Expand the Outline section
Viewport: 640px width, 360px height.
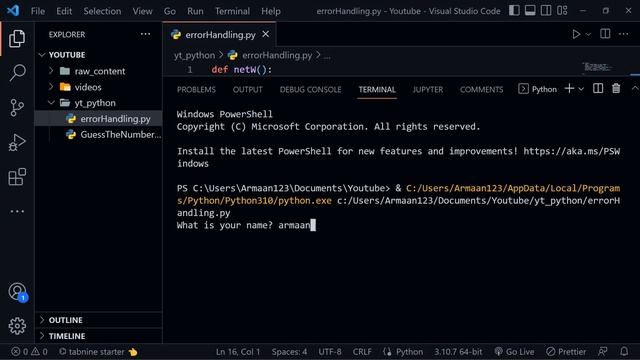pyautogui.click(x=98, y=320)
